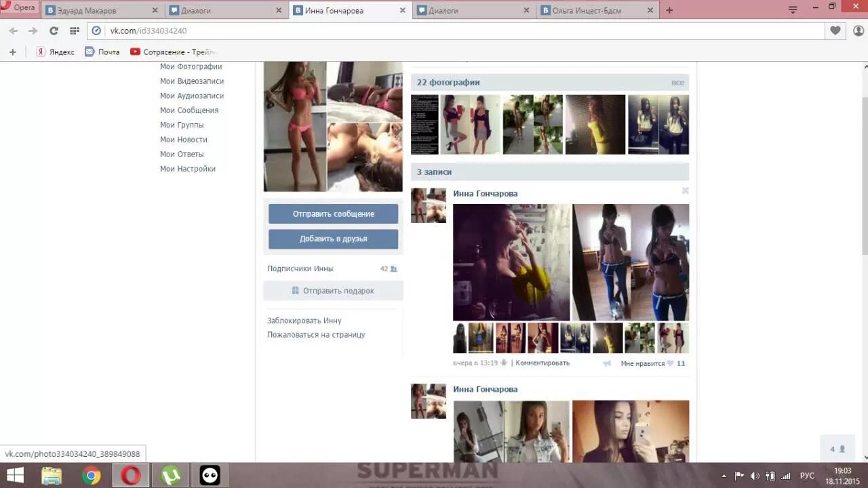Open the post timestamp вчера в 13:19
This screenshot has width=868, height=488.
point(475,363)
